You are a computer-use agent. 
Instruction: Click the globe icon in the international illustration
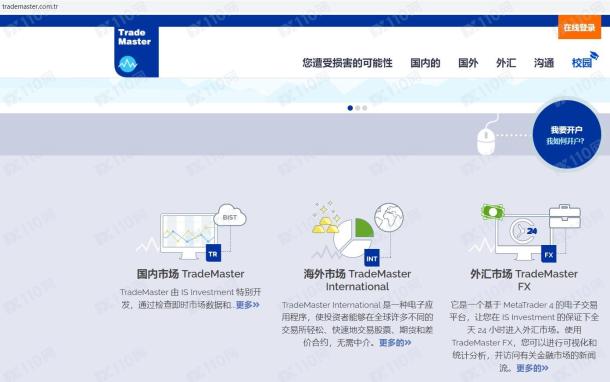point(389,217)
